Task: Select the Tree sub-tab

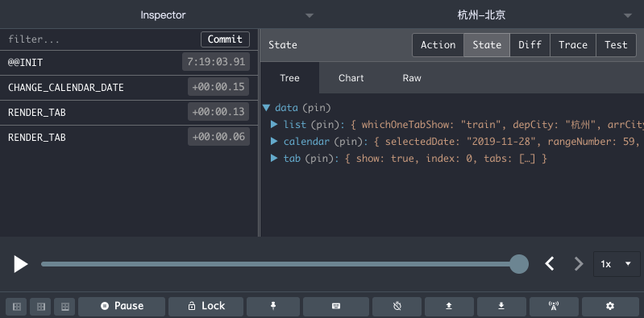Action: coord(289,78)
